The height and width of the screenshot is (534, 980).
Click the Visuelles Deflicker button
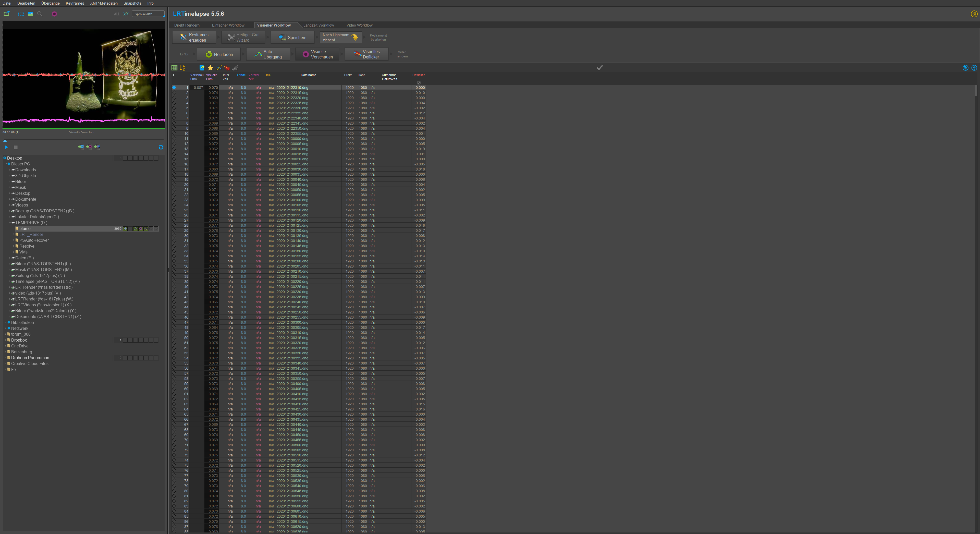point(367,54)
